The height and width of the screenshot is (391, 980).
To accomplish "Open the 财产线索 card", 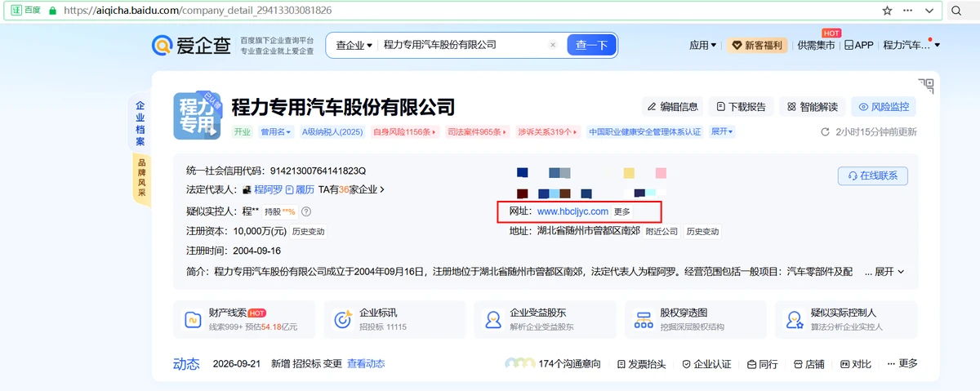I will point(243,319).
